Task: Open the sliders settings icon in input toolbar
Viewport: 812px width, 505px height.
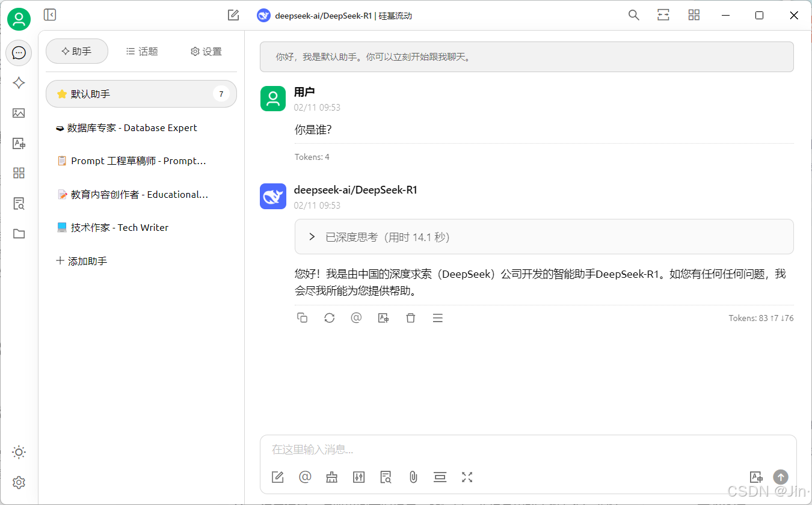Action: click(x=359, y=477)
